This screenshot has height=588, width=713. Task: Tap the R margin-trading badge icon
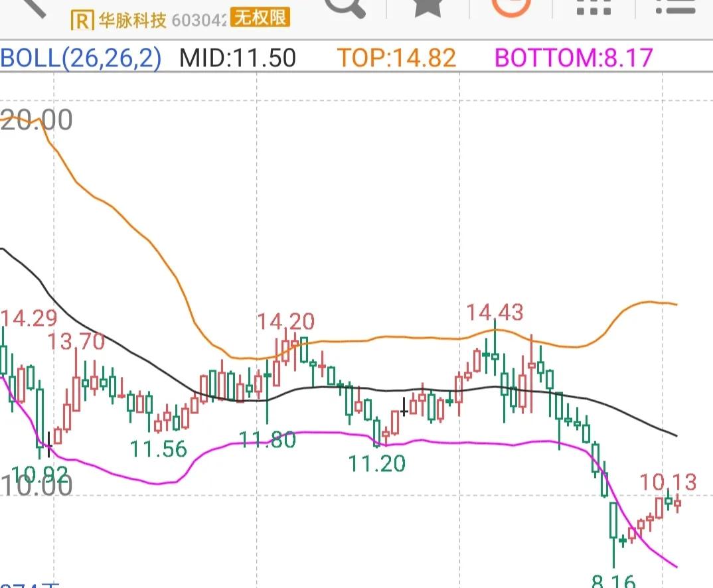(x=82, y=21)
